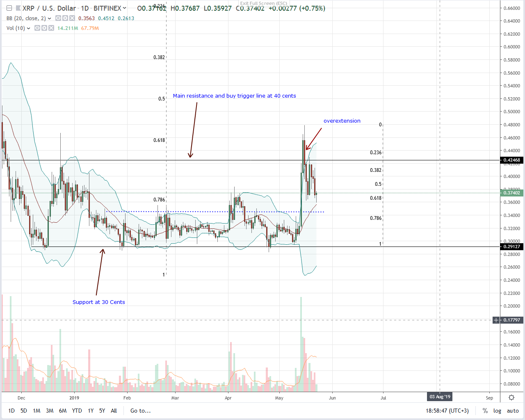Click the 03 Aug '19 date marker
The height and width of the screenshot is (420, 525).
tap(440, 397)
